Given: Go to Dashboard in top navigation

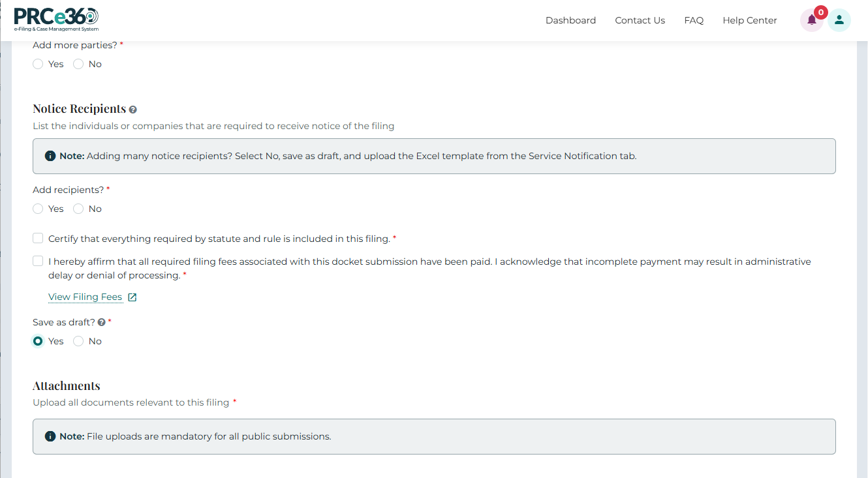Looking at the screenshot, I should tap(570, 20).
